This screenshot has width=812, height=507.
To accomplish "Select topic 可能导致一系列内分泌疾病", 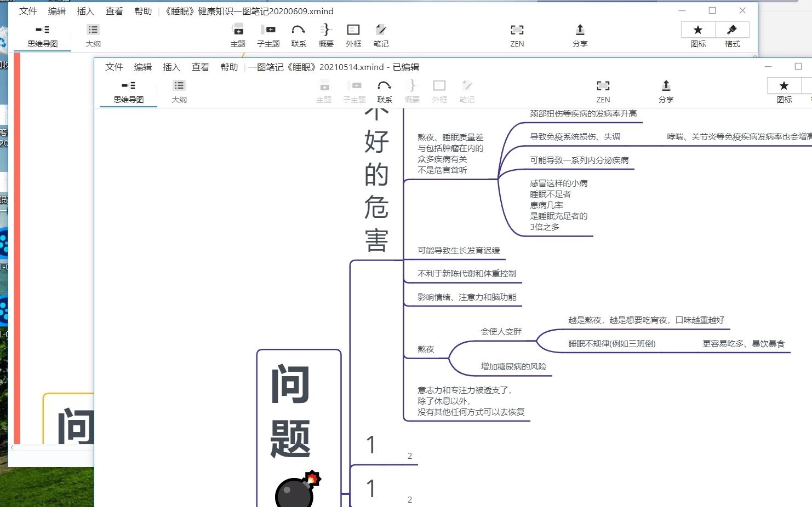I will pos(579,160).
